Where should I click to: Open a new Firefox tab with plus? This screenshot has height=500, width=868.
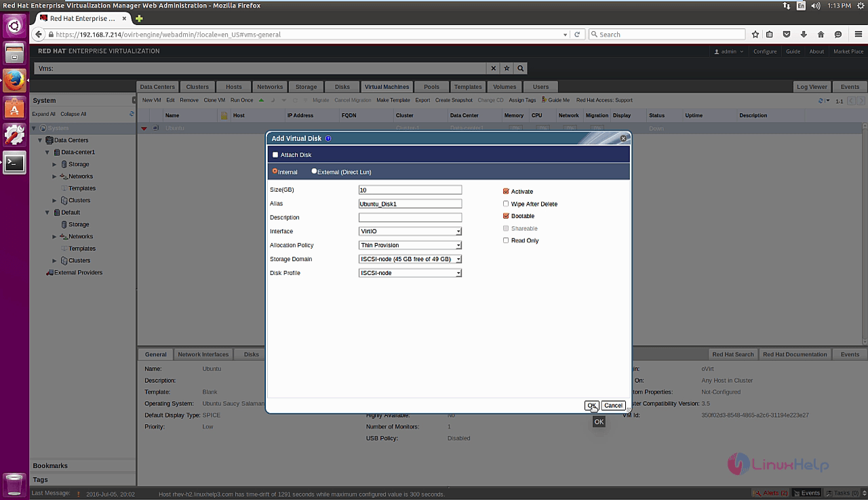pos(139,18)
